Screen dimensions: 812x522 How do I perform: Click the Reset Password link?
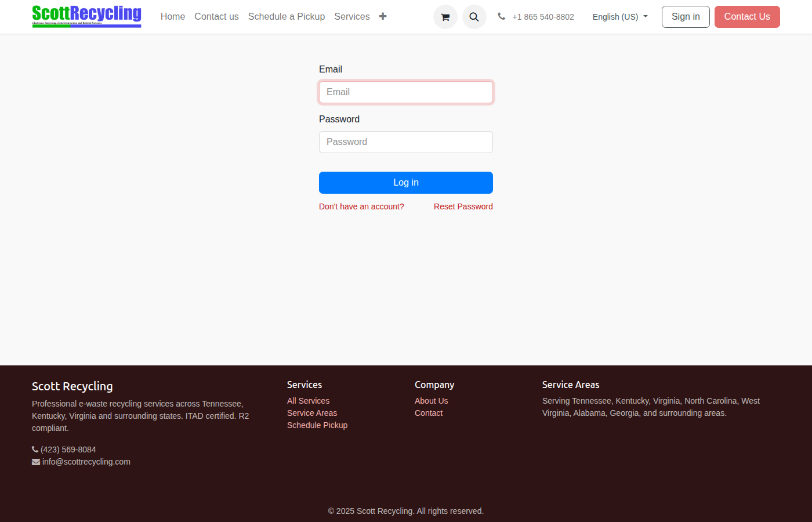[463, 206]
